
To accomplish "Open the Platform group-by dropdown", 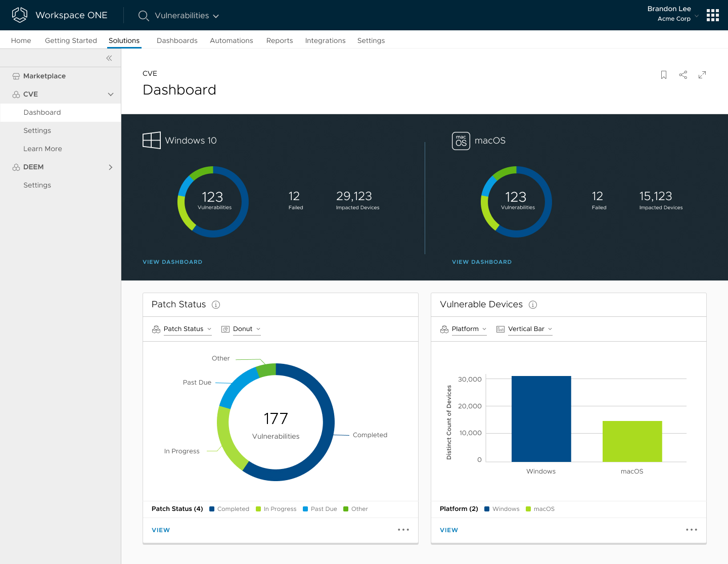I will tap(469, 329).
